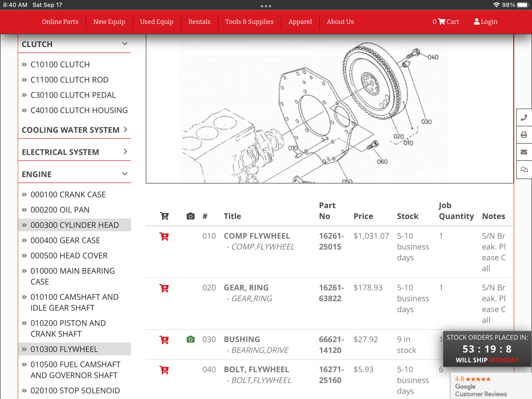
Task: Click camera column header icon
Action: click(190, 216)
